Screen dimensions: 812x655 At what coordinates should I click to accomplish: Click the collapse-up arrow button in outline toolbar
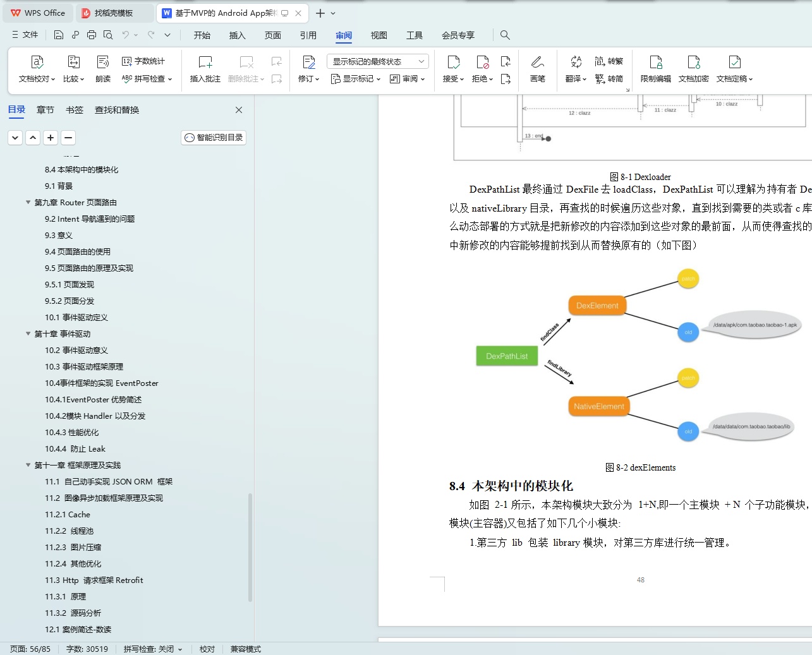(x=33, y=138)
